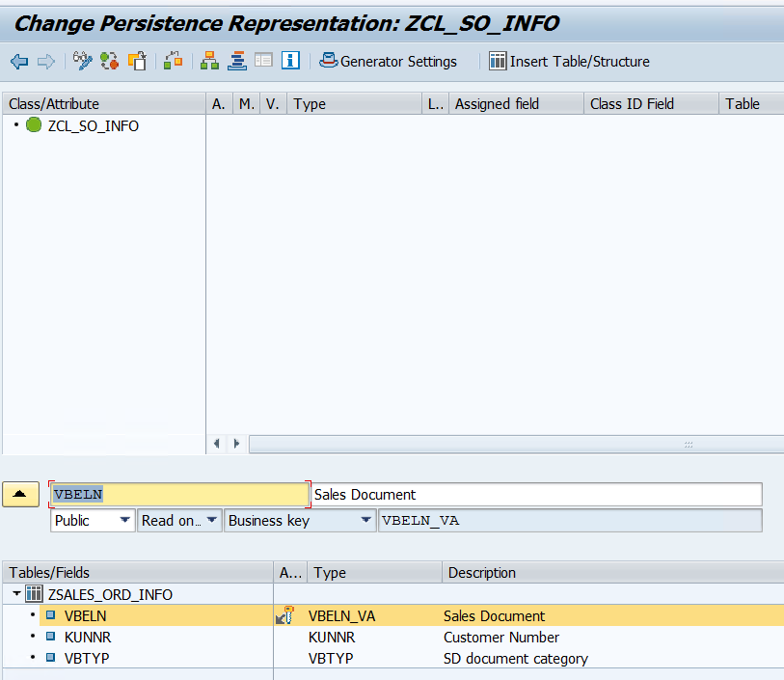Screen dimensions: 784x680
Task: Click the green circle icon beside ZCL_SO_INFO
Action: tap(34, 125)
